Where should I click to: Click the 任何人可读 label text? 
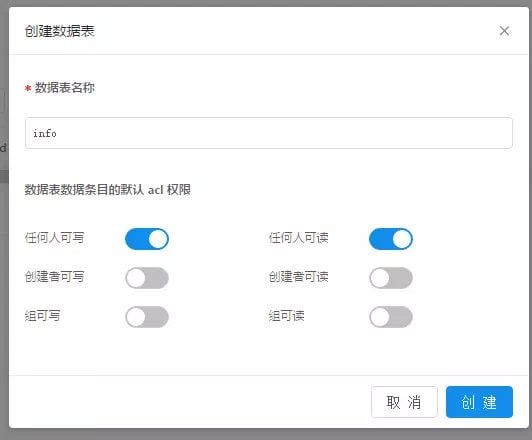tap(299, 238)
